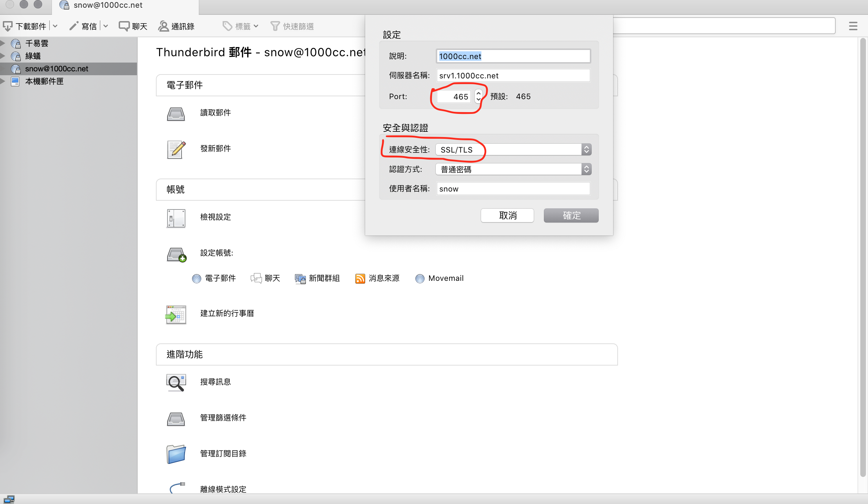Screen dimensions: 868x504
Task: Click the 寫信 compose button
Action: (83, 26)
